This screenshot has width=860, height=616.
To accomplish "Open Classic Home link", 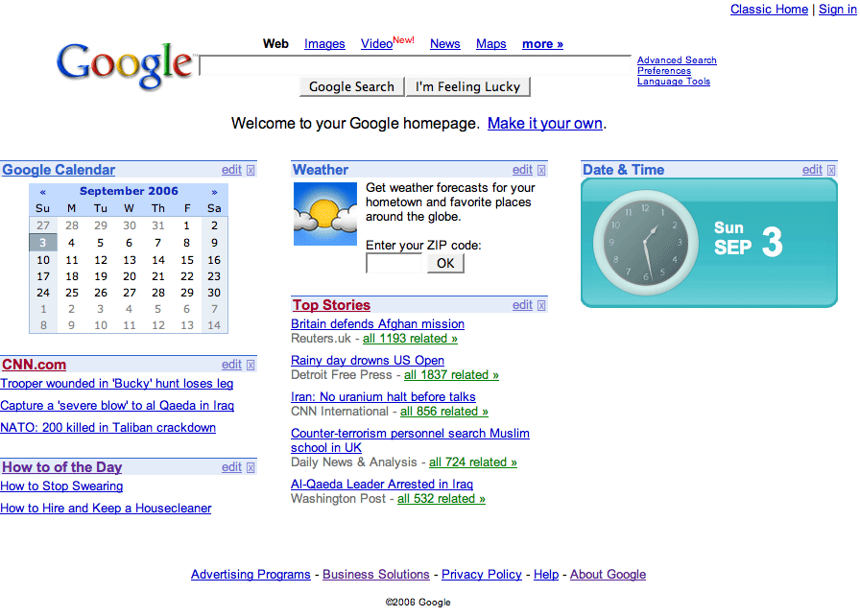I will 769,10.
